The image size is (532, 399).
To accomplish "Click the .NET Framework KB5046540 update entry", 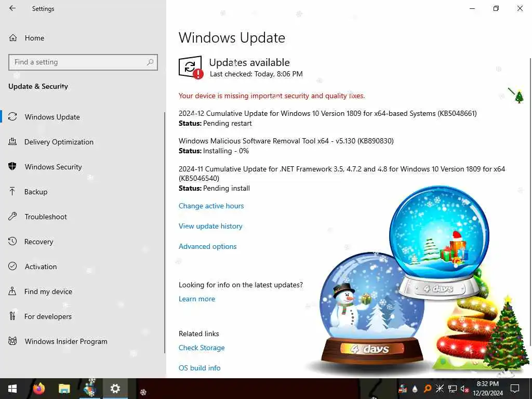I will [342, 174].
